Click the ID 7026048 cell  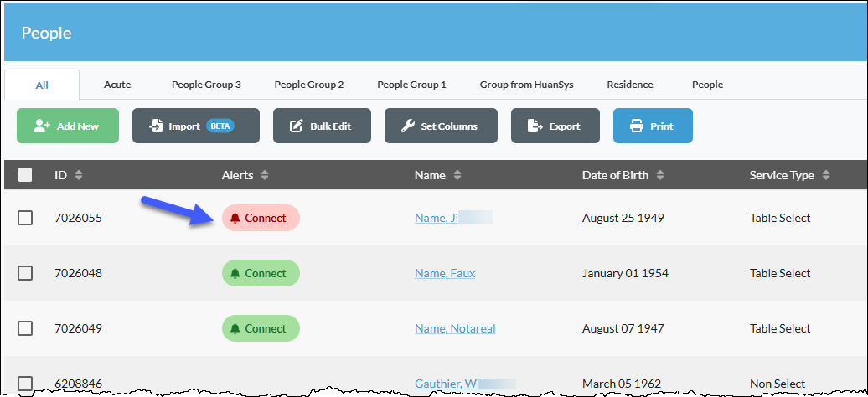tap(78, 273)
